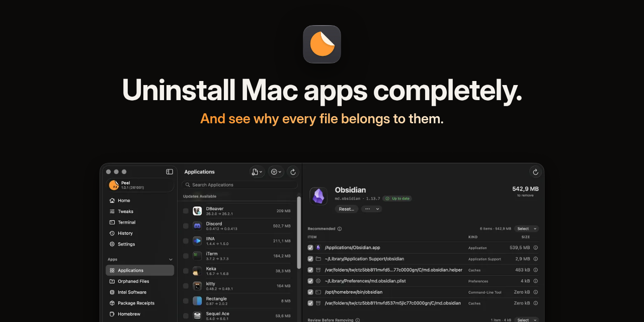The image size is (644, 322).
Task: Uncheck /opt/homebrew/bin/obsidian checkbox
Action: click(310, 292)
